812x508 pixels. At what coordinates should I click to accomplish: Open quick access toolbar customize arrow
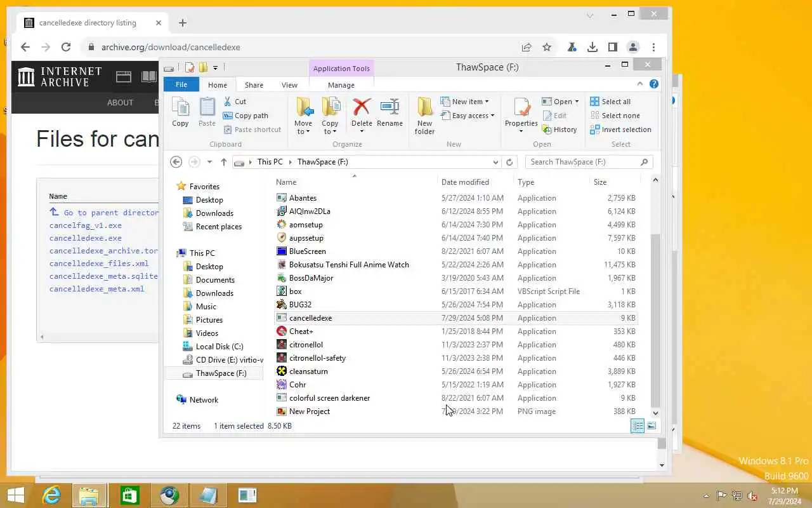[215, 67]
